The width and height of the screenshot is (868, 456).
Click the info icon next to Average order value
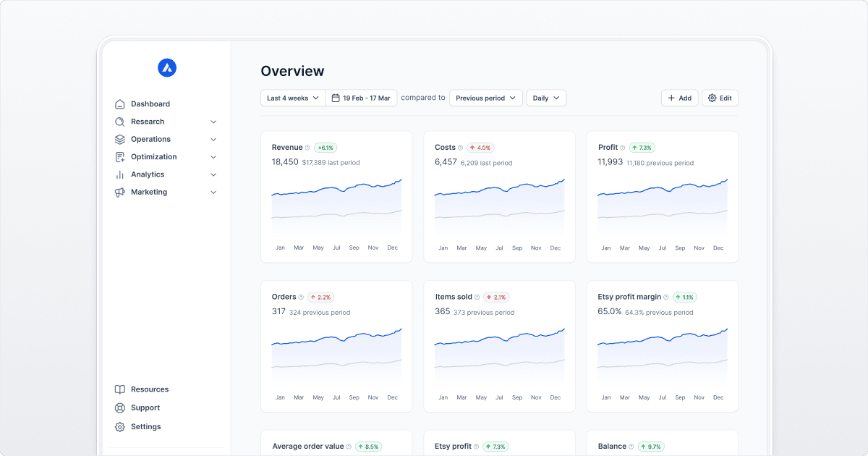[349, 447]
